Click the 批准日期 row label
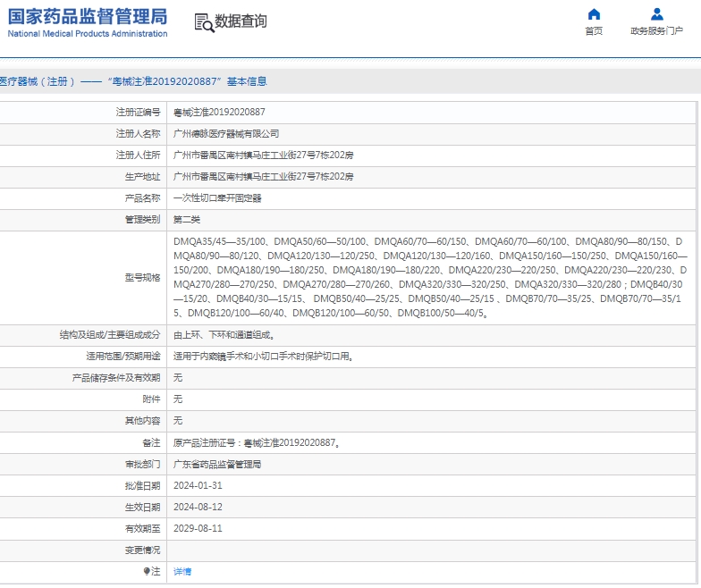 click(143, 486)
